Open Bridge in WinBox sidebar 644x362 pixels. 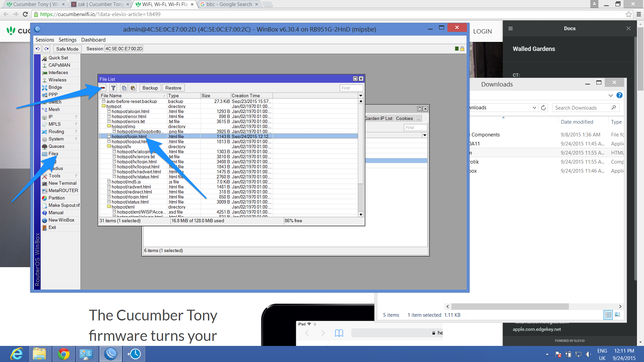click(x=55, y=87)
